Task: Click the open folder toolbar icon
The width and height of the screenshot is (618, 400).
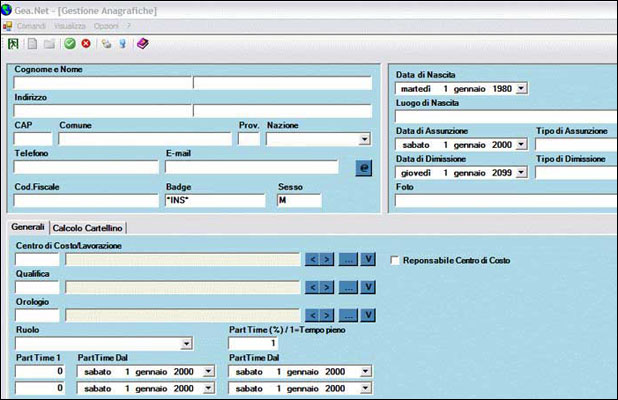Action: [49, 44]
